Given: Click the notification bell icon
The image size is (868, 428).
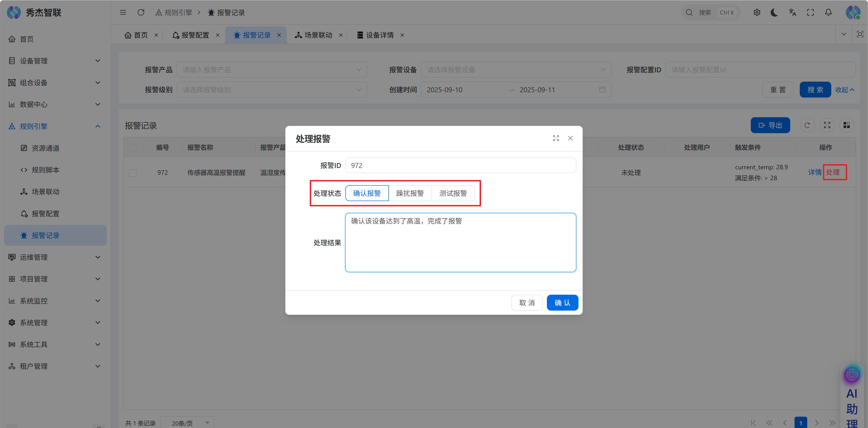Looking at the screenshot, I should [828, 12].
